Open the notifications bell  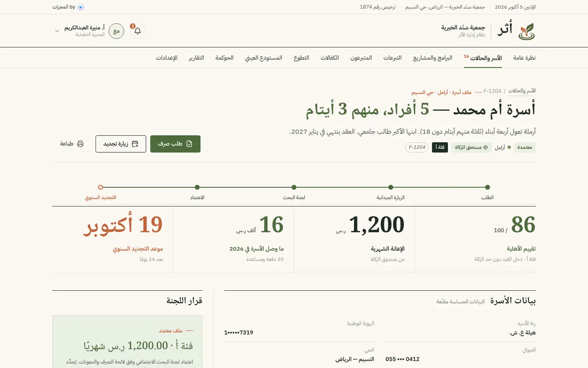click(x=137, y=31)
